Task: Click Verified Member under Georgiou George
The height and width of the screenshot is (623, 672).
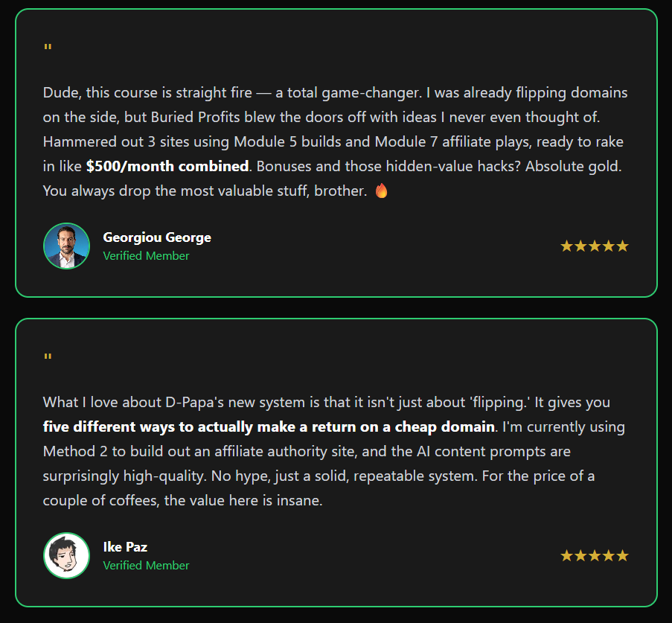Action: click(146, 256)
